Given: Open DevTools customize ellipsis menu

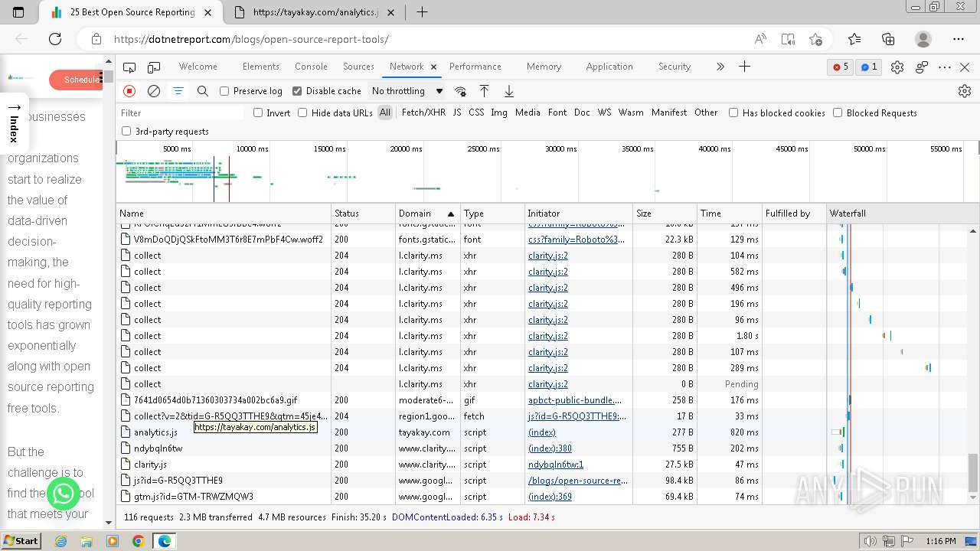Looking at the screenshot, I should point(945,67).
